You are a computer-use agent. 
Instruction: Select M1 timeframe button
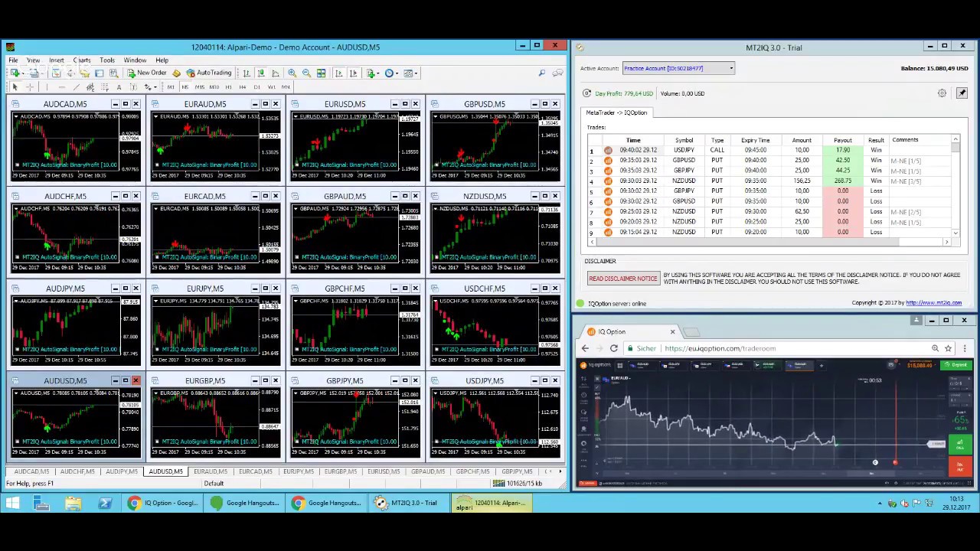[x=171, y=87]
